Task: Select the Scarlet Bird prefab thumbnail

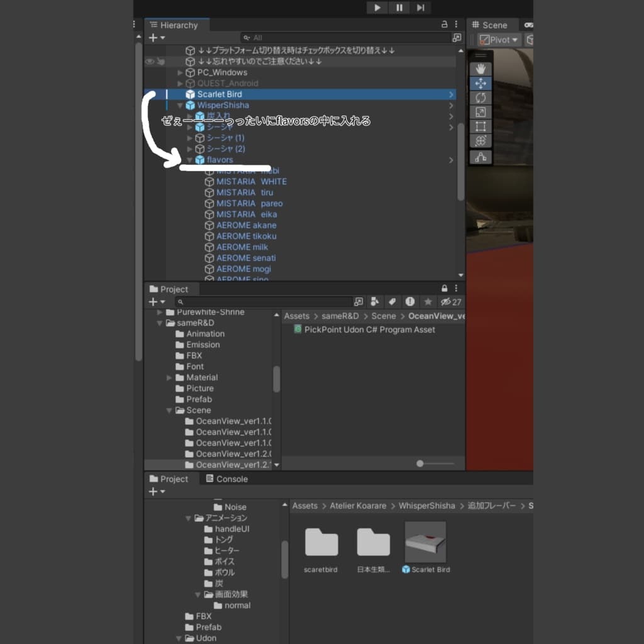Action: pos(426,542)
